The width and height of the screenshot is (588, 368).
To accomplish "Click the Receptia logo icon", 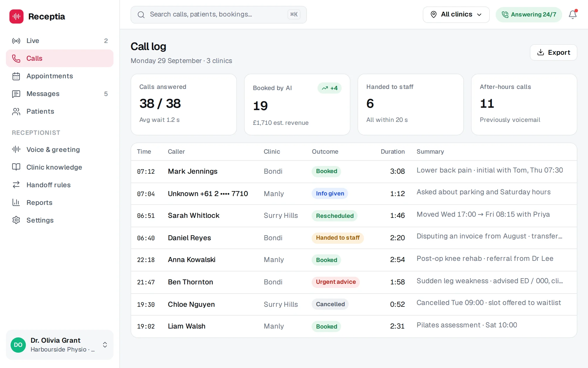I will (16, 16).
